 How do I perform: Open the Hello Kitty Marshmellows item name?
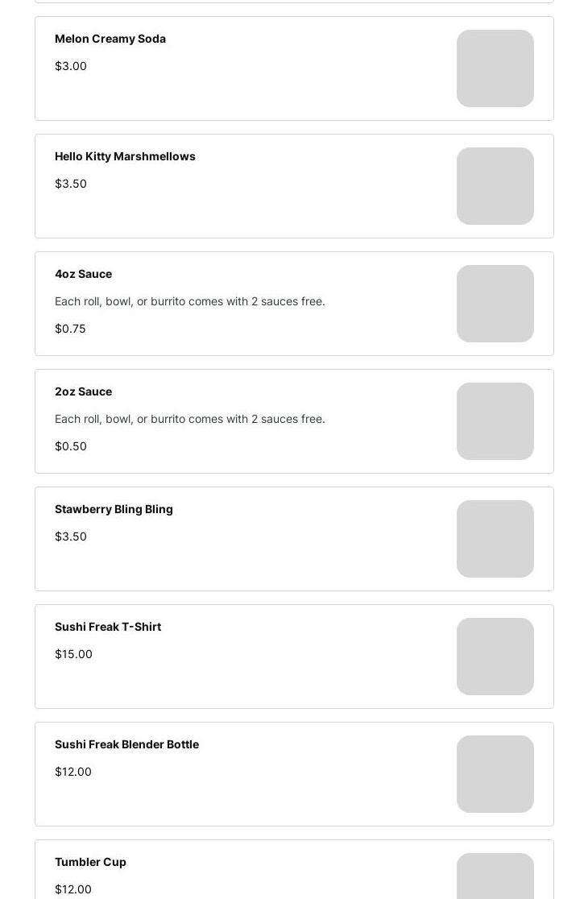click(x=125, y=156)
